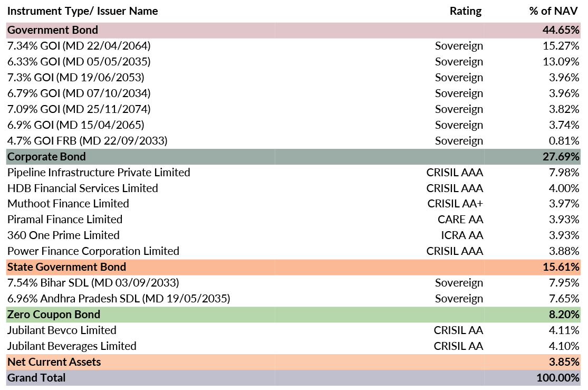Select the Zero Coupon Bond header row
Viewport: 588px width, 390px height.
pos(53,315)
